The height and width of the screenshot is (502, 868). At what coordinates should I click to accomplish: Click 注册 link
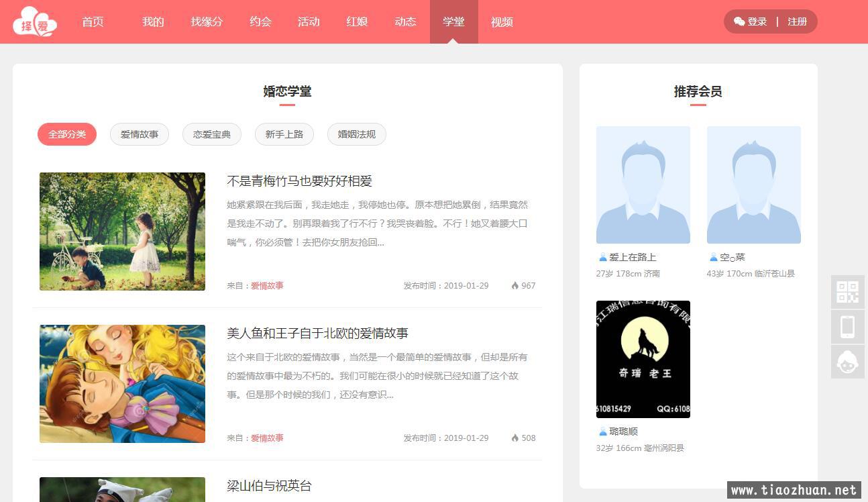(x=798, y=21)
